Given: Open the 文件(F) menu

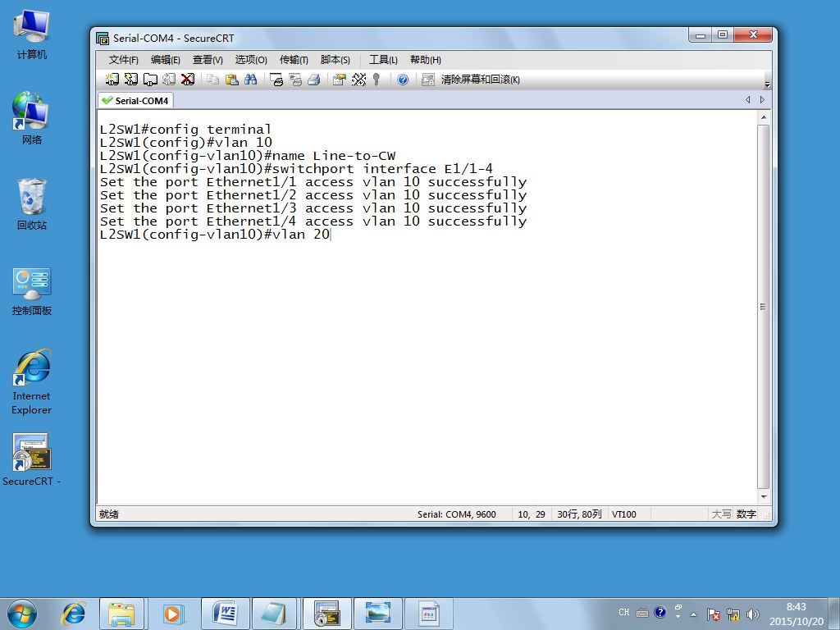Looking at the screenshot, I should click(x=123, y=59).
